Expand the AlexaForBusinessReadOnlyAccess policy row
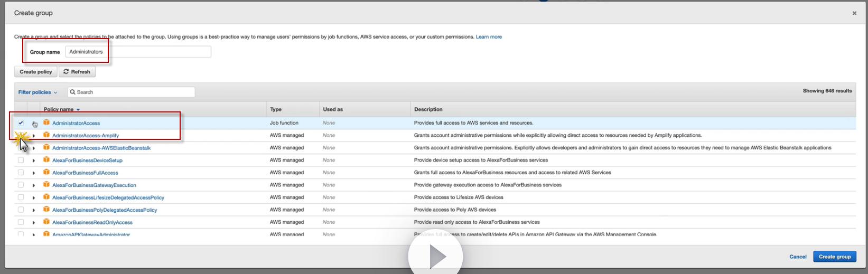The height and width of the screenshot is (274, 868). tap(34, 223)
